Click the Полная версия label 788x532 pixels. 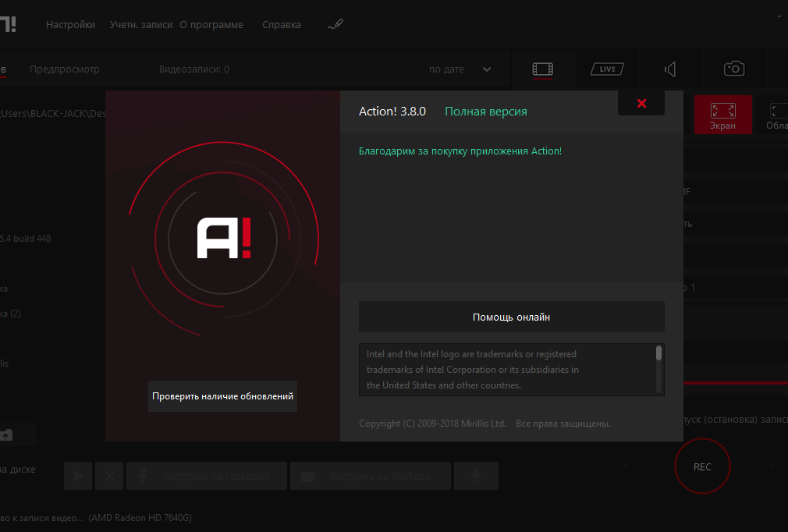point(486,112)
